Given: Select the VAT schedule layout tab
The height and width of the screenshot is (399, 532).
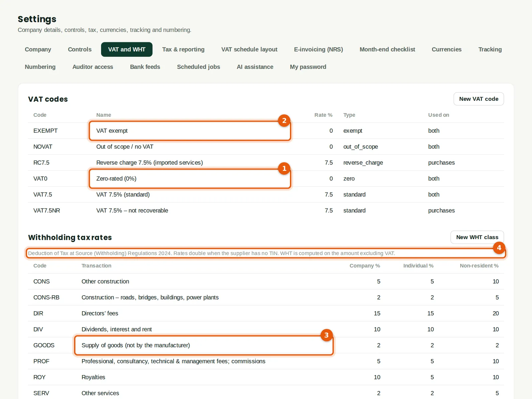Looking at the screenshot, I should point(249,50).
